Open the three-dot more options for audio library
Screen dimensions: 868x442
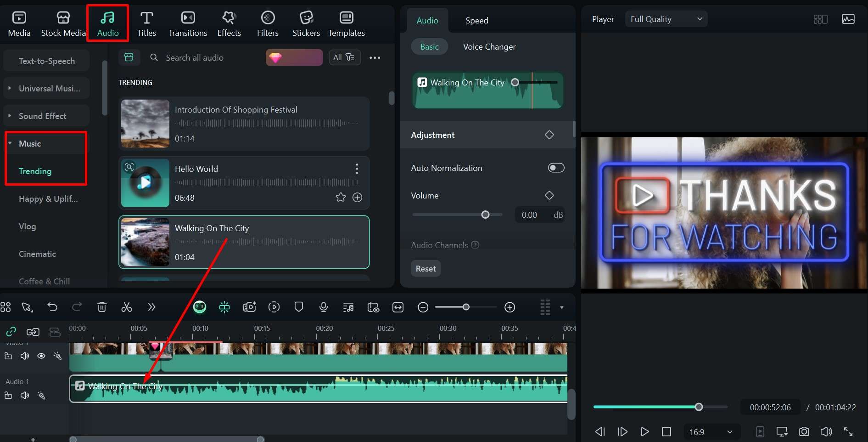(375, 58)
